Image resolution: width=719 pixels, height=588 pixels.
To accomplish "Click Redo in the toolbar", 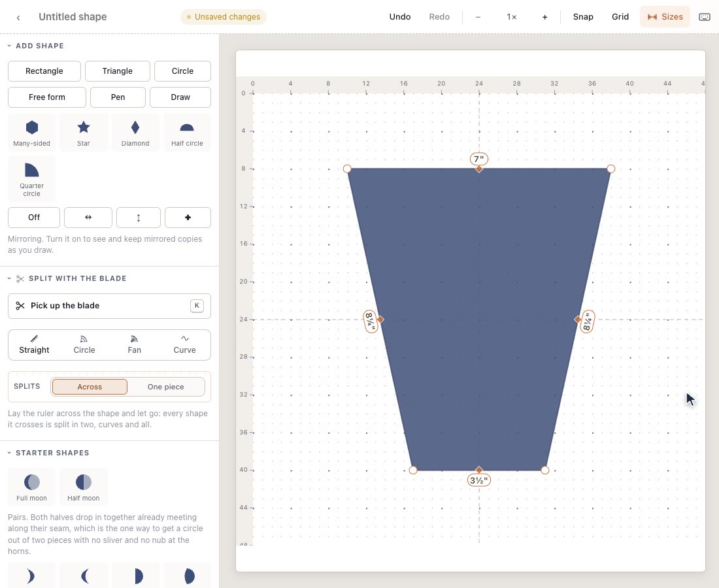I will point(439,17).
